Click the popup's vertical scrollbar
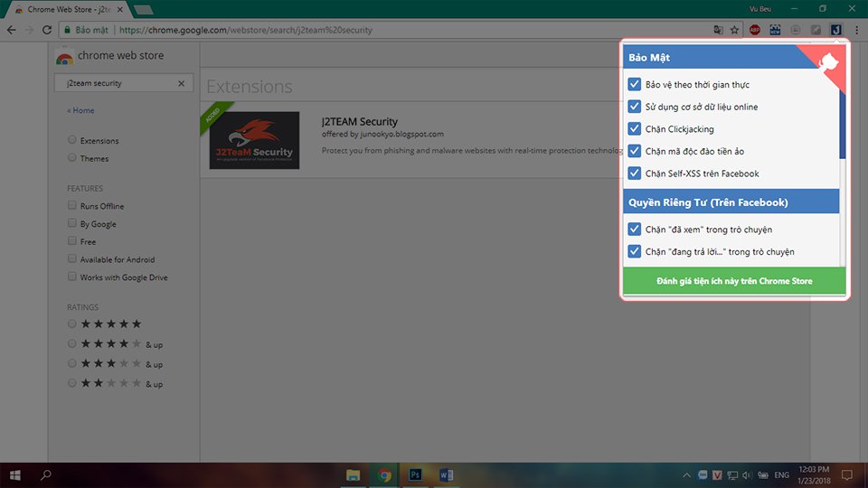This screenshot has height=488, width=868. click(842, 125)
